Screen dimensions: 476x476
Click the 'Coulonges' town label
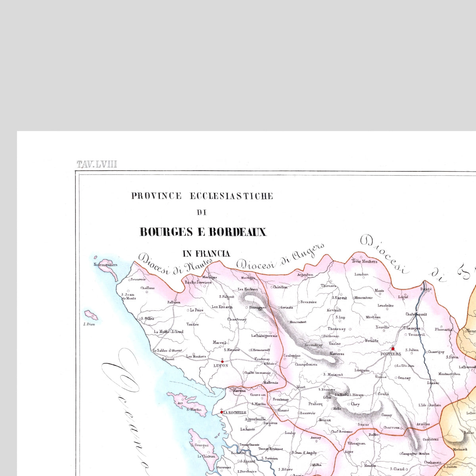pos(292,356)
